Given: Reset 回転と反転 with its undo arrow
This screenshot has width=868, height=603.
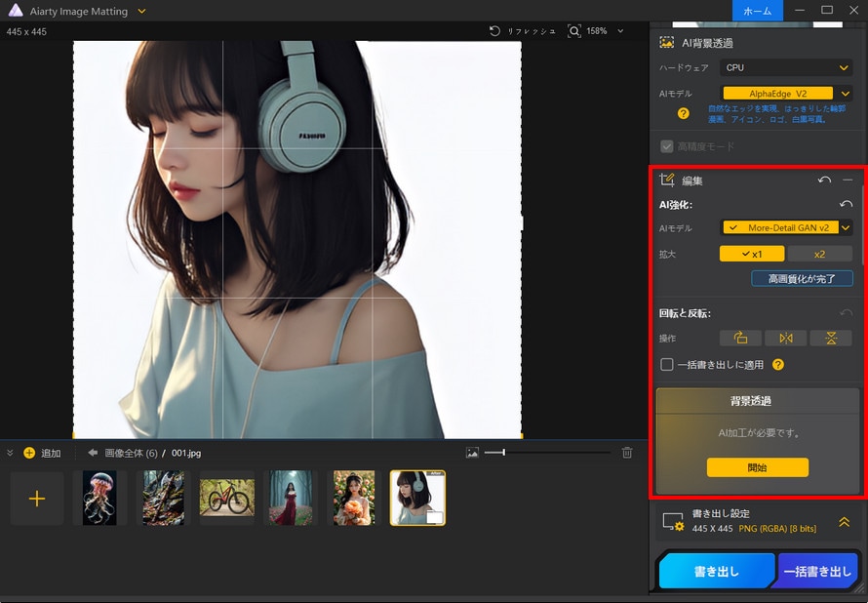Looking at the screenshot, I should point(846,313).
